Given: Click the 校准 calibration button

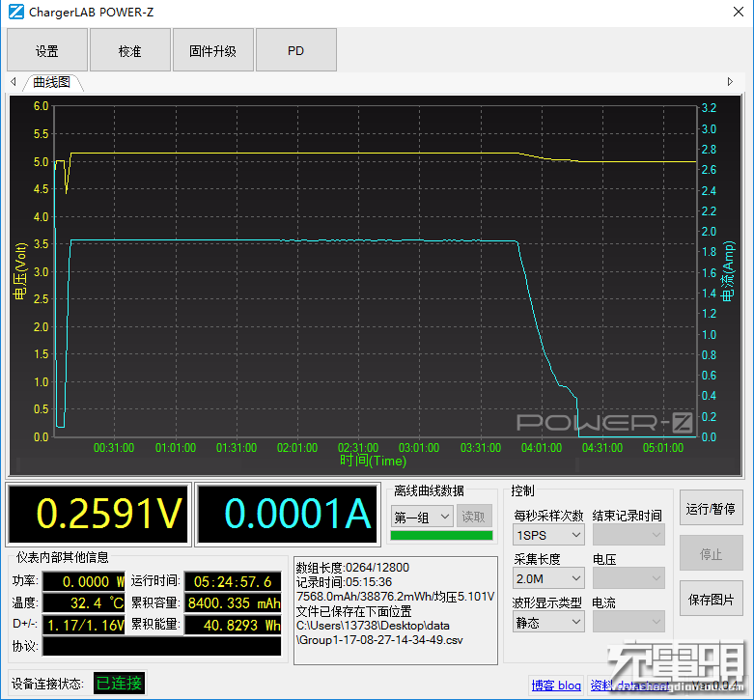Looking at the screenshot, I should click(130, 50).
